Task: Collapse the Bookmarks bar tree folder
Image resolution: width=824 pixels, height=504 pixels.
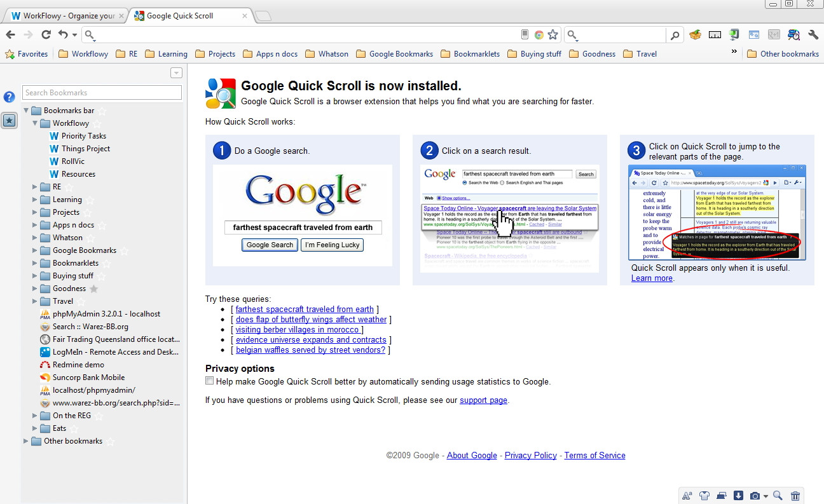Action: pos(26,111)
